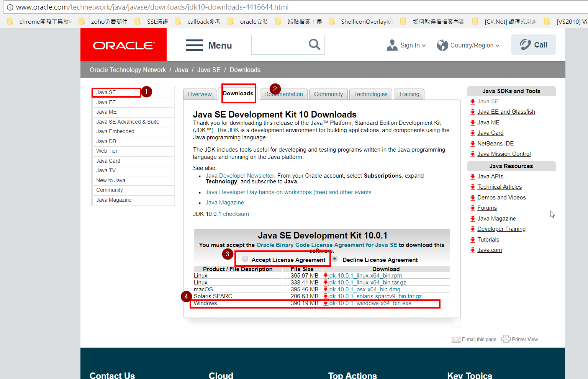Click the search magnifier icon
The width and height of the screenshot is (588, 379).
click(314, 44)
